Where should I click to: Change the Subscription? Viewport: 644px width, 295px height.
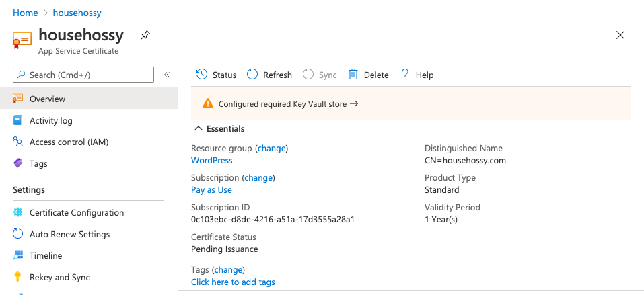[x=258, y=178]
